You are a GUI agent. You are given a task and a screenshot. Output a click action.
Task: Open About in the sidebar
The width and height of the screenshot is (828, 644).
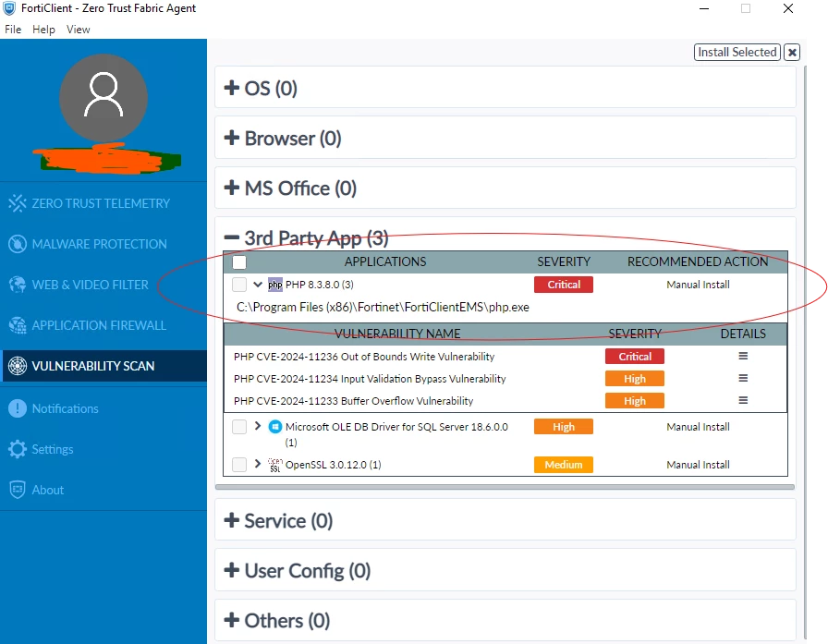(x=103, y=490)
